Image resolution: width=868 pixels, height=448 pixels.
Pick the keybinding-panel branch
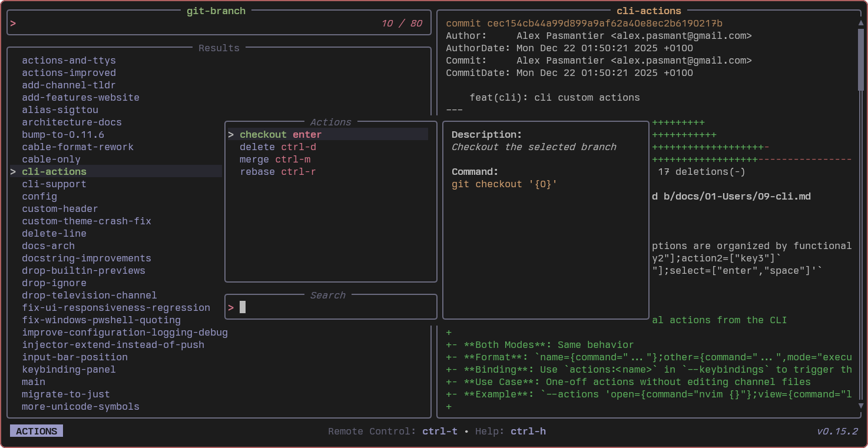tap(69, 370)
